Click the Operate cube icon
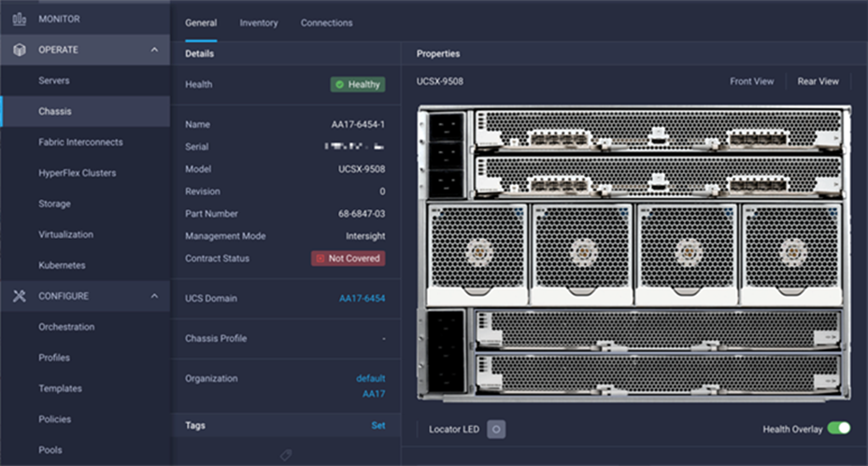Image resolution: width=868 pixels, height=466 pixels. 20,49
